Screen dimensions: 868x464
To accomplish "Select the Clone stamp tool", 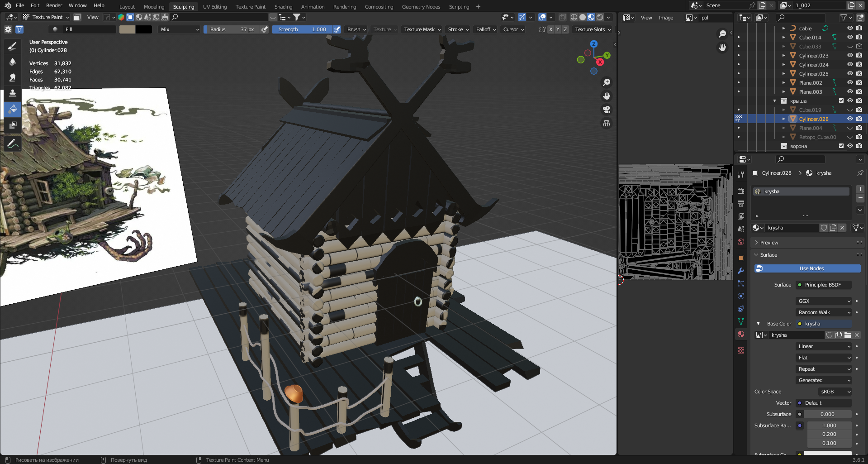I will pyautogui.click(x=13, y=93).
